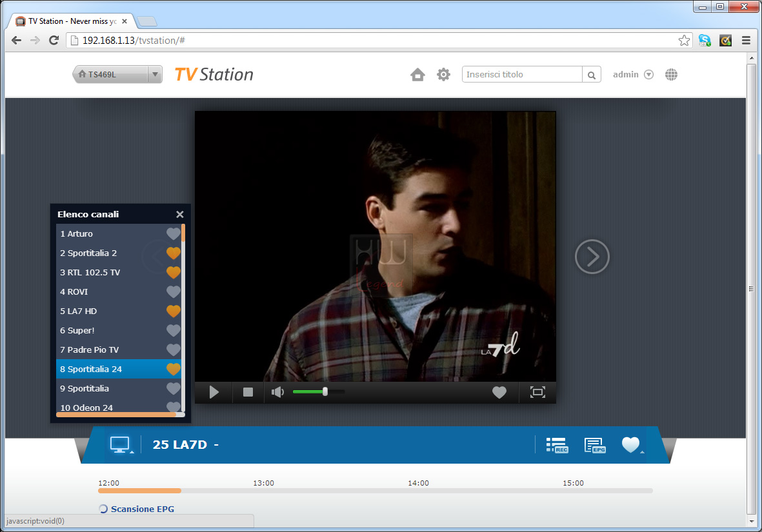This screenshot has width=762, height=532.
Task: Select channel 3 RTL 102.5 TV
Action: coord(119,273)
